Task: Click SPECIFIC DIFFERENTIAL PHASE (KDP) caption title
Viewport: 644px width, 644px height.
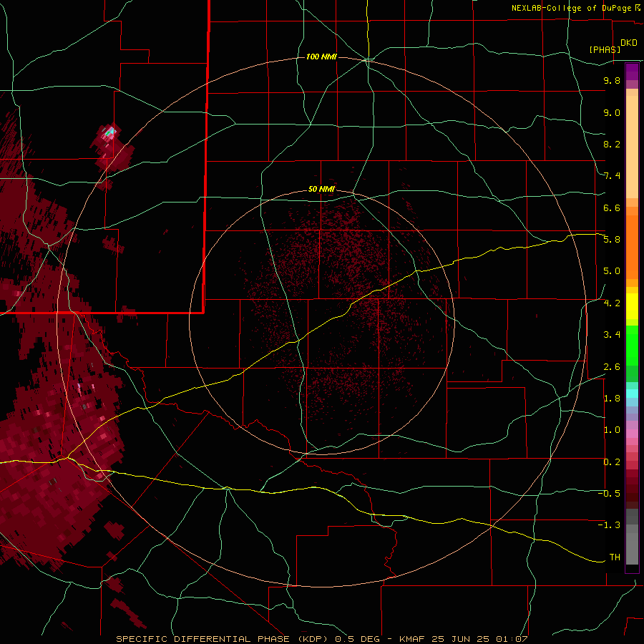Action: pos(223,639)
